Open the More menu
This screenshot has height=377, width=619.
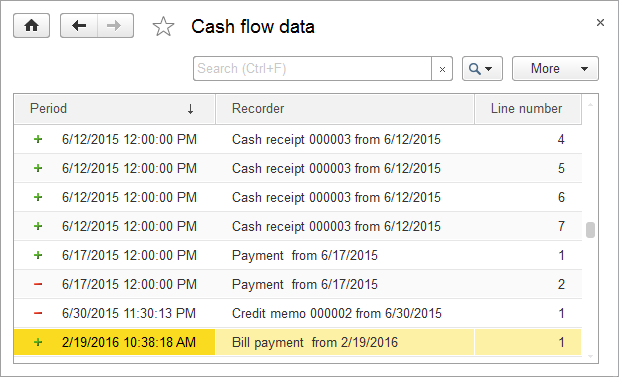click(555, 69)
